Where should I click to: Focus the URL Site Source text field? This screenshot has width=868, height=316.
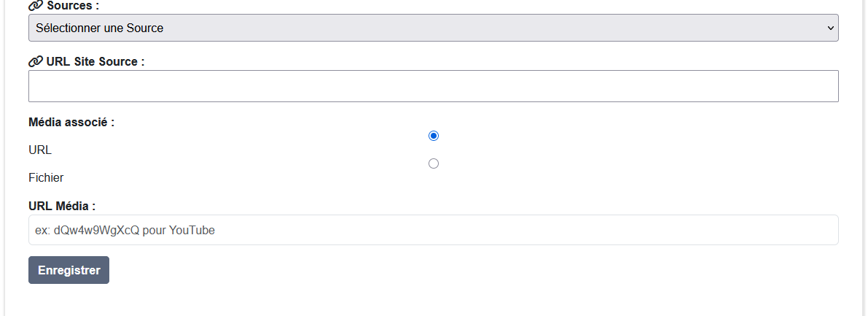433,86
